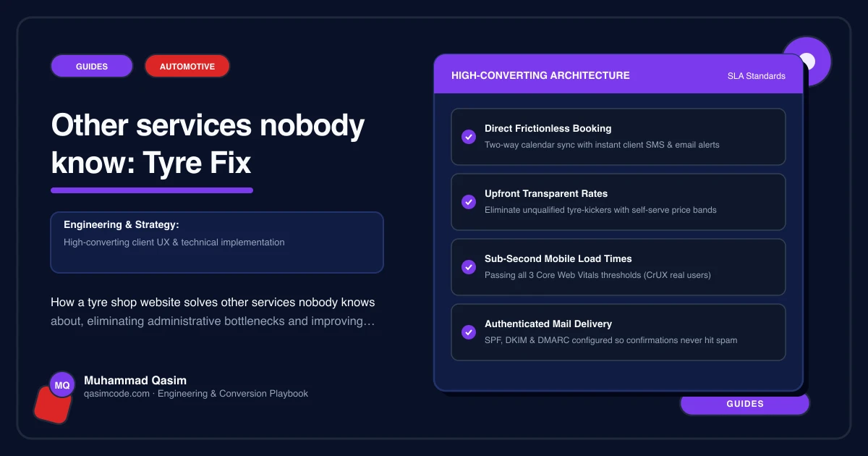868x456 pixels.
Task: Click the purple underline bar below the title
Action: click(152, 190)
